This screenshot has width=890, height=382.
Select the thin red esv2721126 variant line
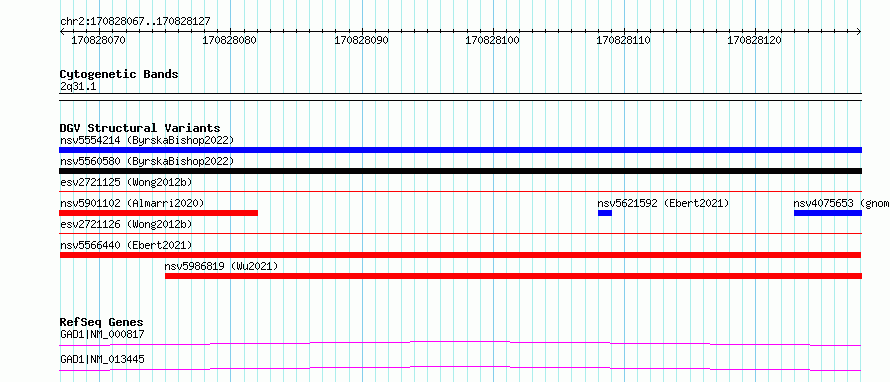pos(460,233)
